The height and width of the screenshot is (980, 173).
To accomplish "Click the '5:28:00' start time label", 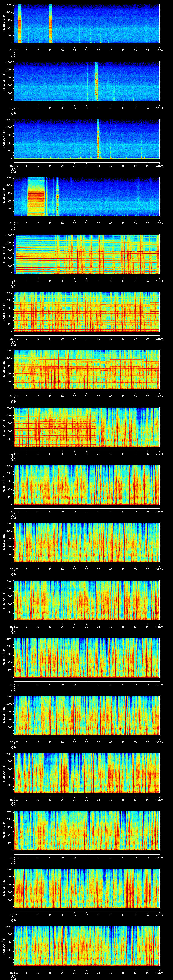I will (x=14, y=396).
